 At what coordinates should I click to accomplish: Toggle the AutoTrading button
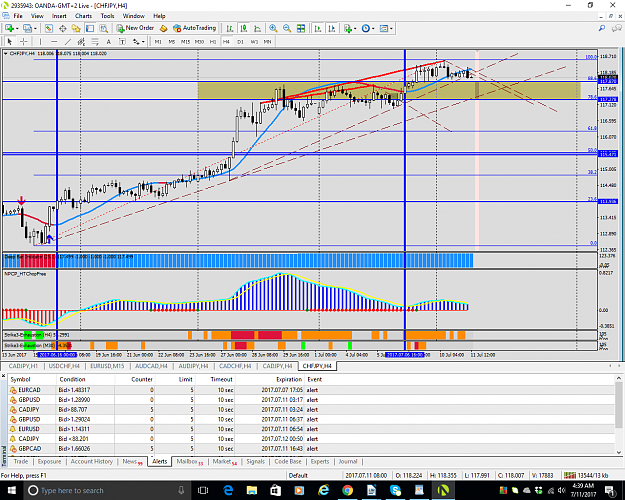point(195,28)
